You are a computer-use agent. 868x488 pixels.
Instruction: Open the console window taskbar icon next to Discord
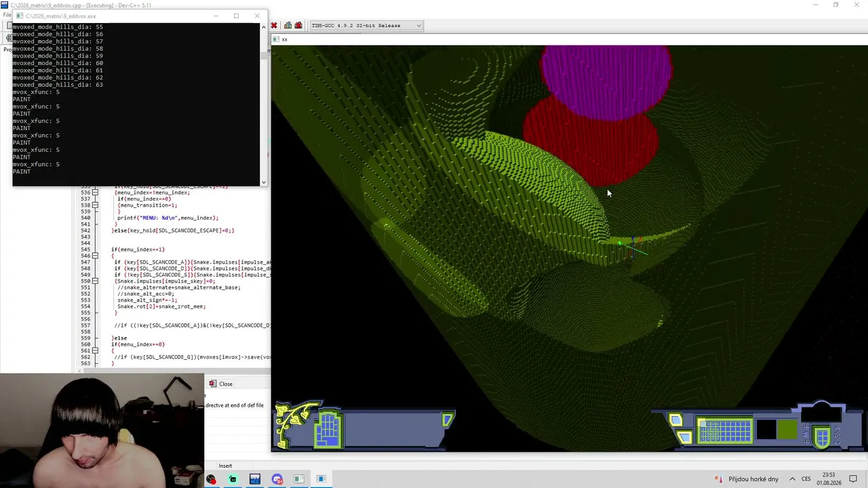click(299, 479)
